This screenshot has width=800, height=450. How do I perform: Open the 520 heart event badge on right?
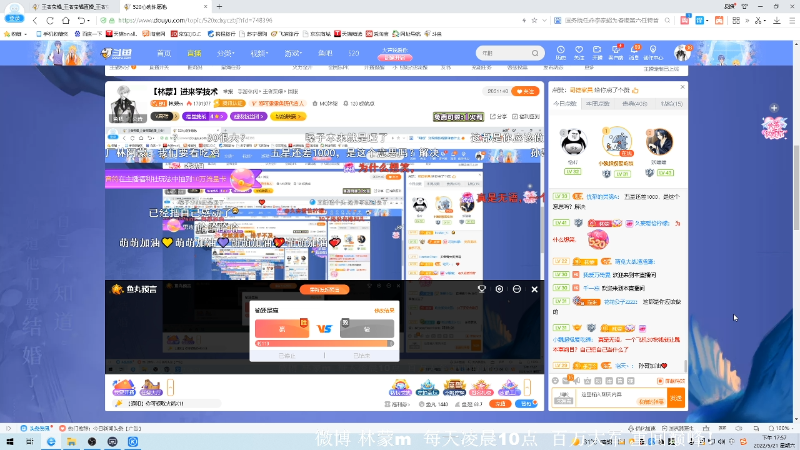(x=774, y=128)
